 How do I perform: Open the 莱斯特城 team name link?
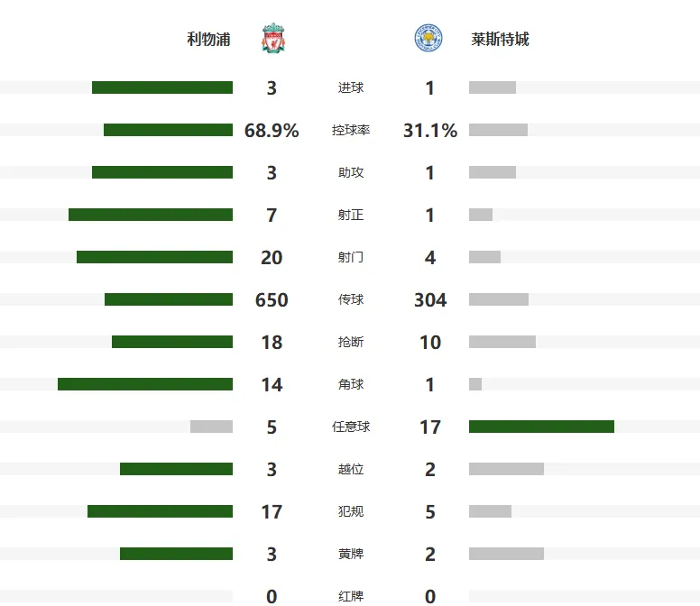500,40
